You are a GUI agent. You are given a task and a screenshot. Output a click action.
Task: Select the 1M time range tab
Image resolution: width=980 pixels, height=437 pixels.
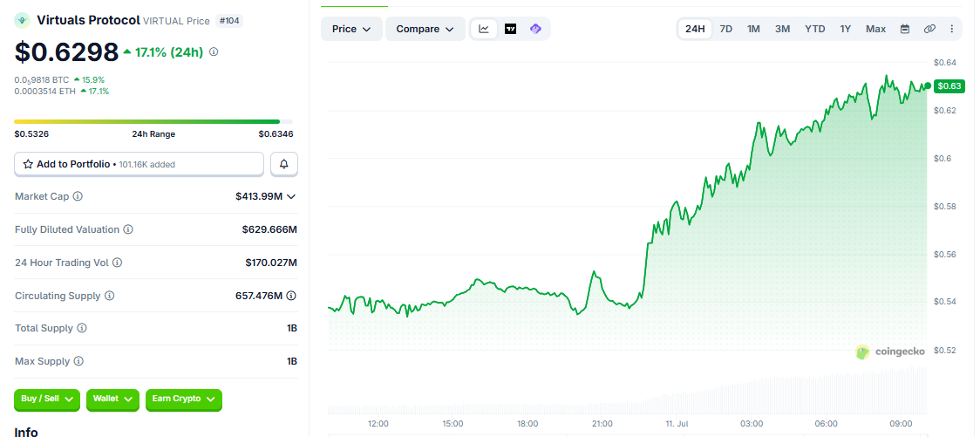(x=754, y=29)
